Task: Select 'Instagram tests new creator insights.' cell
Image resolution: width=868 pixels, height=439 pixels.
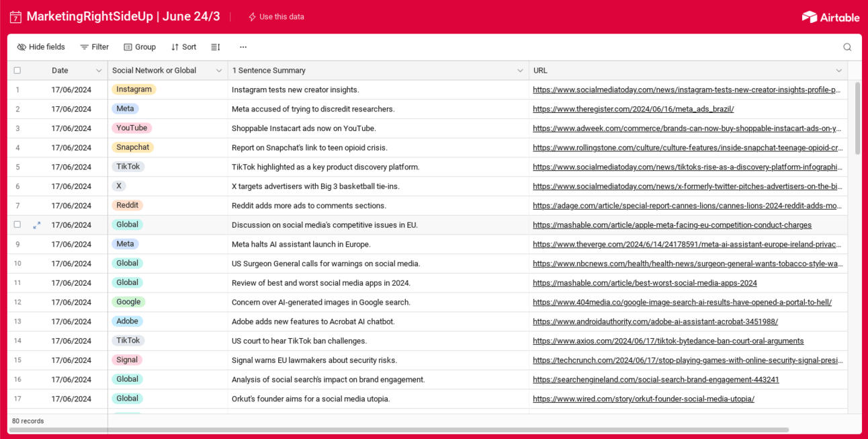Action: [x=378, y=89]
